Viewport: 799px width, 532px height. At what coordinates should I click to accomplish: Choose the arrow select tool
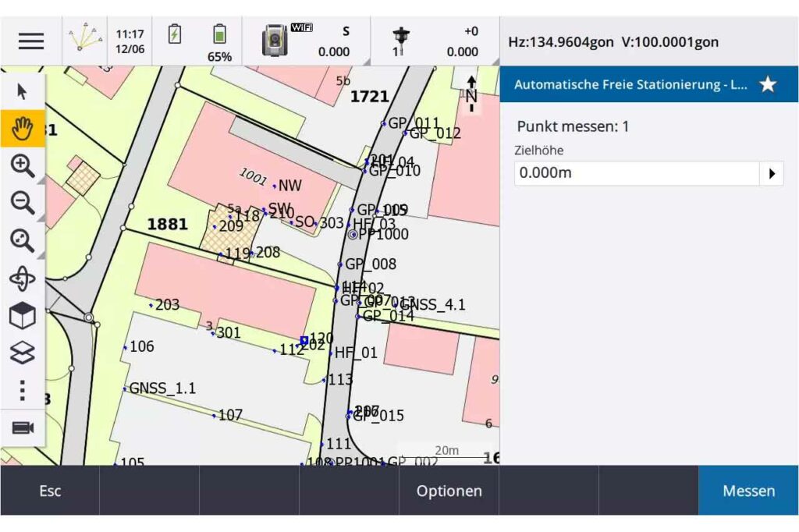coord(22,92)
